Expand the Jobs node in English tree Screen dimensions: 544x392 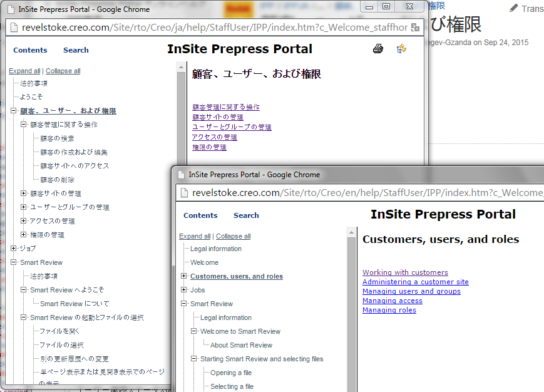184,290
